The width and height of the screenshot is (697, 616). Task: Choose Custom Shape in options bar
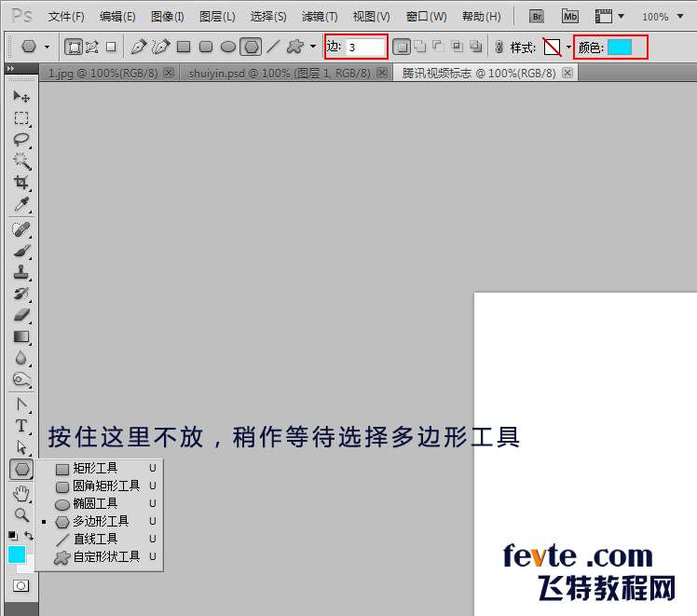[295, 47]
